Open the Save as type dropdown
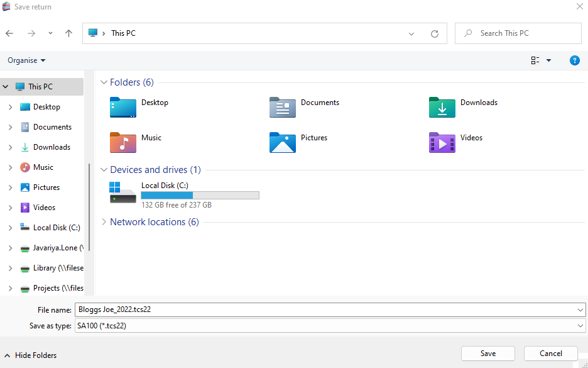This screenshot has height=368, width=588. click(579, 326)
